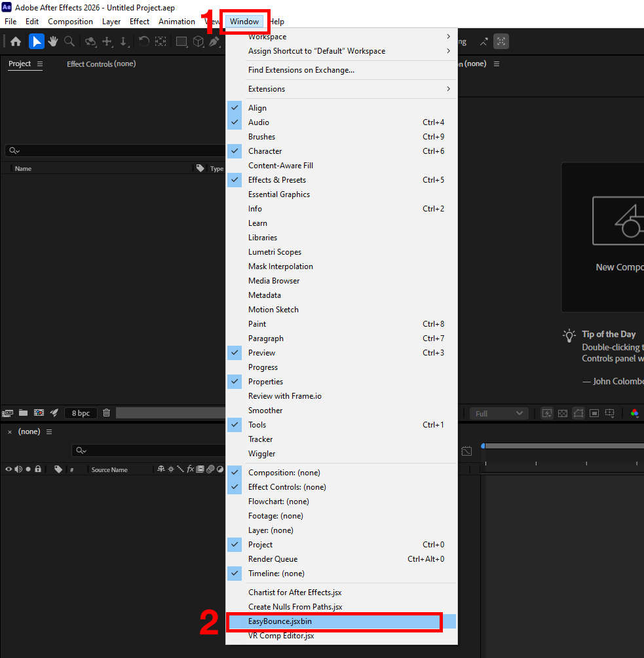Click the Fast Previews icon in viewer
Image resolution: width=644 pixels, height=658 pixels.
coord(546,413)
